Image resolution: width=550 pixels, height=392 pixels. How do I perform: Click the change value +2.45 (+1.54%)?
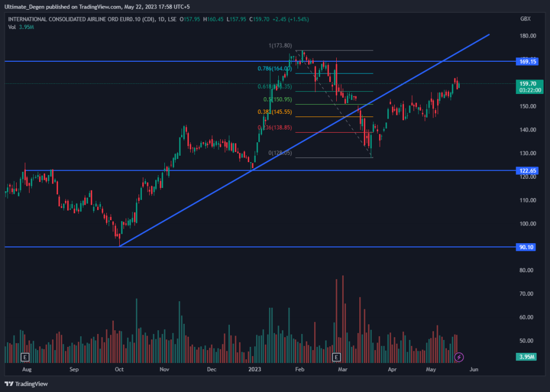pos(291,19)
